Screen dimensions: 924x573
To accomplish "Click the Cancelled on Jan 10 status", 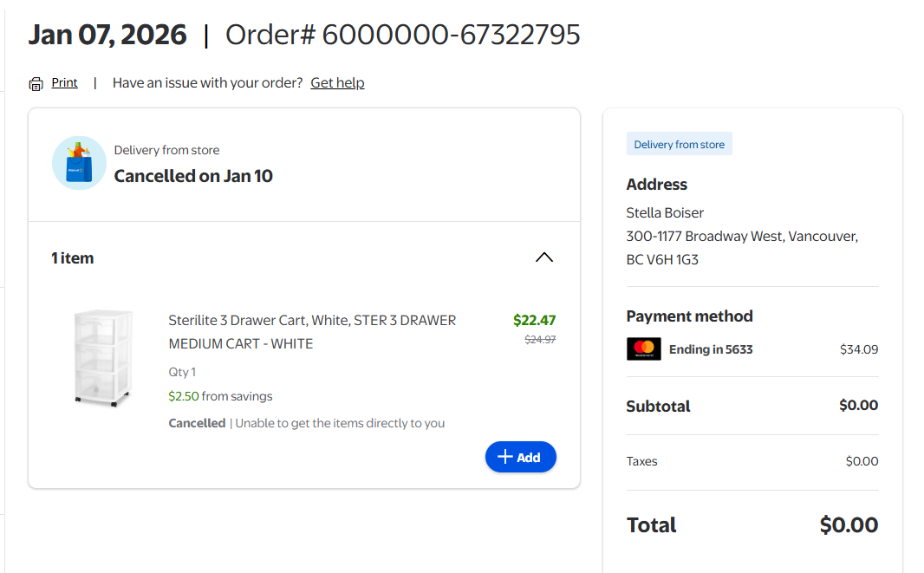I will pyautogui.click(x=193, y=176).
